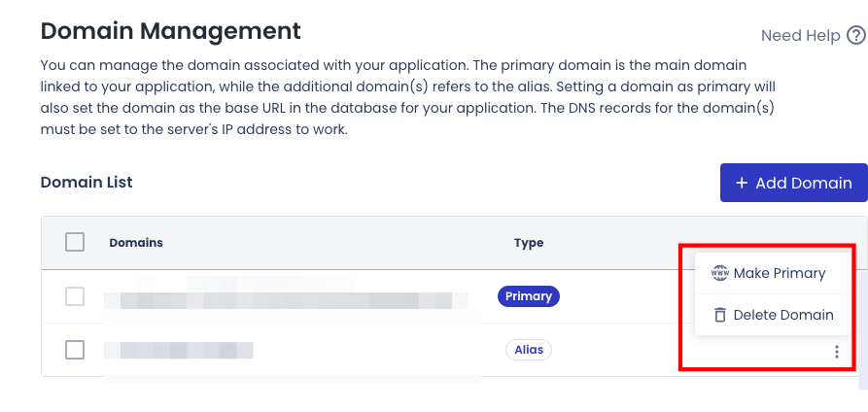This screenshot has height=412, width=868.
Task: Click the Domain Management page title
Action: point(170,31)
